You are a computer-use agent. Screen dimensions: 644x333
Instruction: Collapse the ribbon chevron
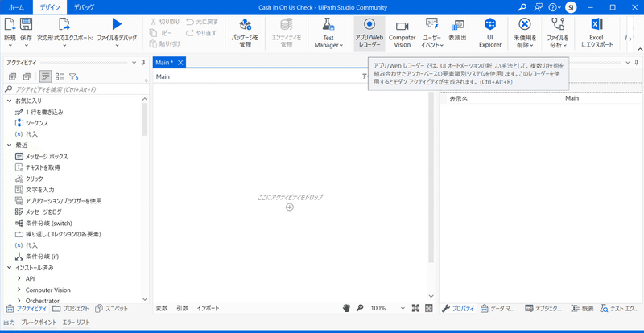(x=639, y=48)
